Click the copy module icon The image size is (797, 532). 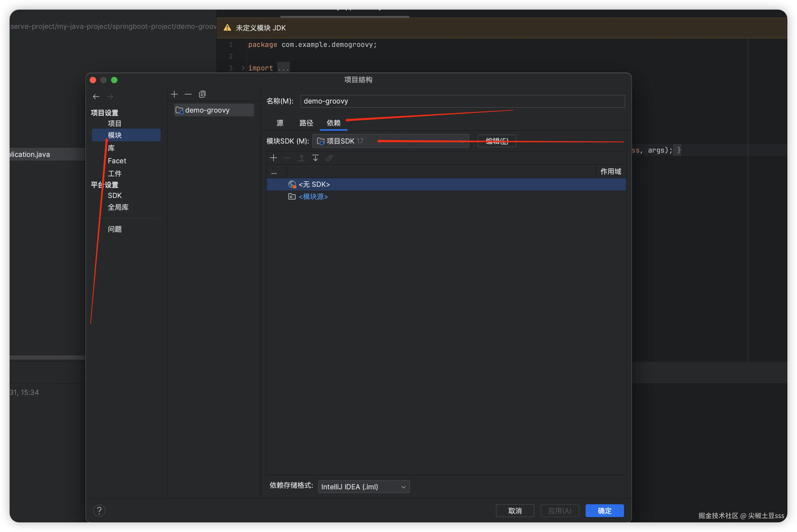click(202, 94)
